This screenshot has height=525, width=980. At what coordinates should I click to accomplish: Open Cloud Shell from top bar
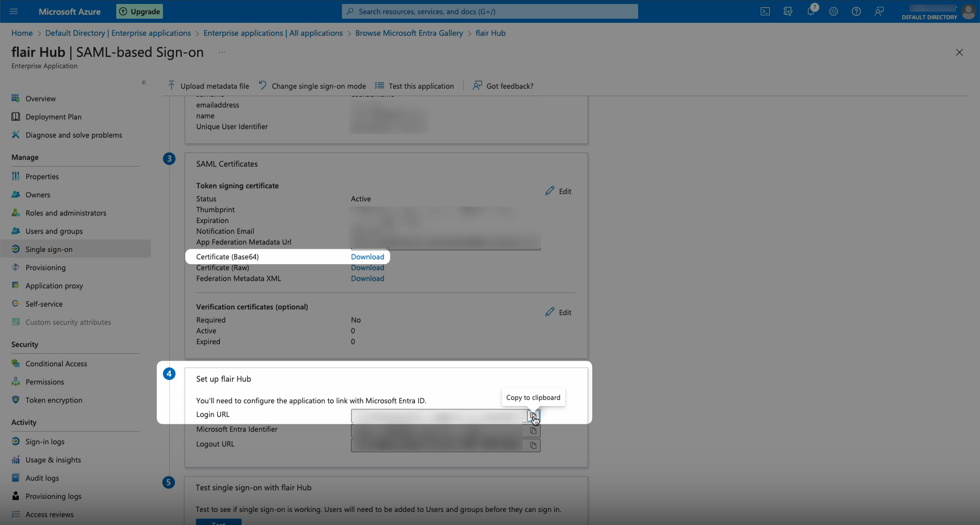(x=765, y=11)
